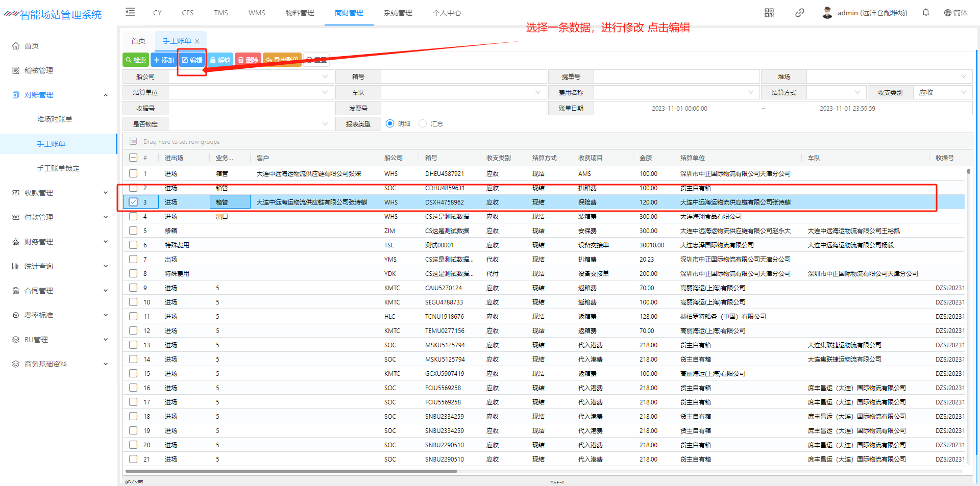
Task: Select the 汇总 radio button
Action: coord(423,123)
